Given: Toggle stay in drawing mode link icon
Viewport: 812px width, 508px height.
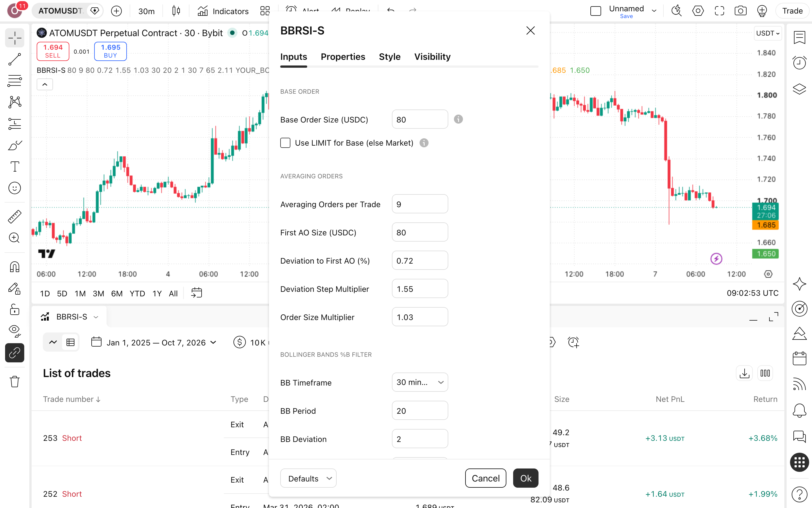Looking at the screenshot, I should click(14, 353).
